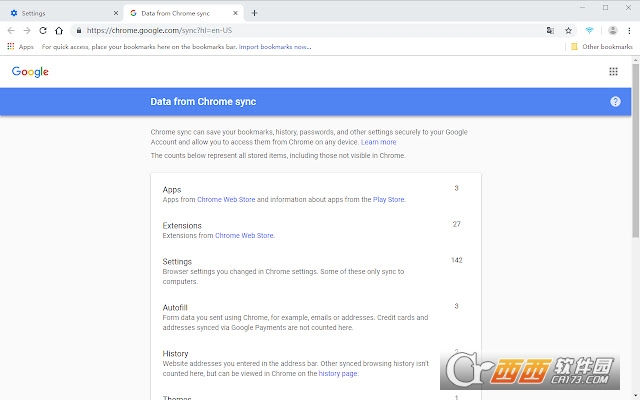Click the Autofill row heading
The image size is (640, 400).
point(175,308)
